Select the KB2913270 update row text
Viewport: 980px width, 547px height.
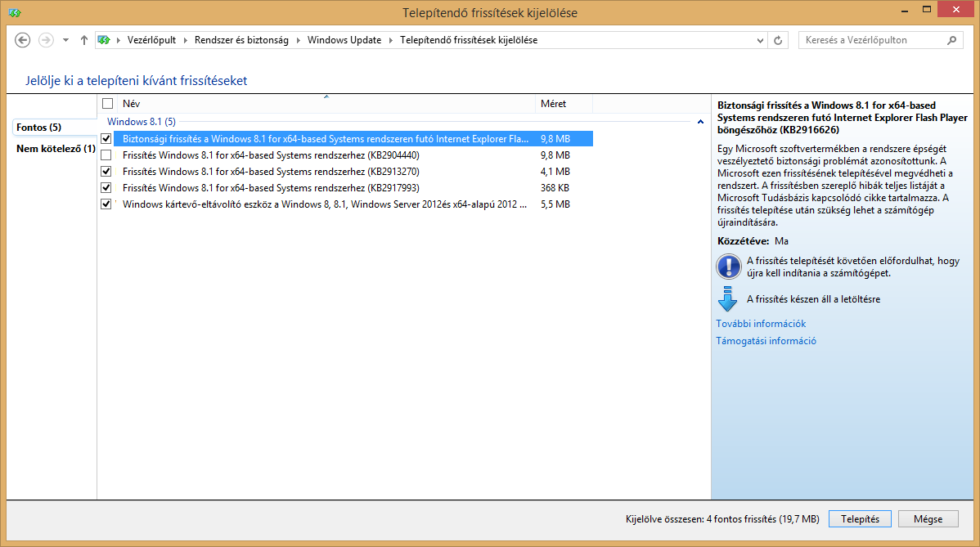(271, 171)
